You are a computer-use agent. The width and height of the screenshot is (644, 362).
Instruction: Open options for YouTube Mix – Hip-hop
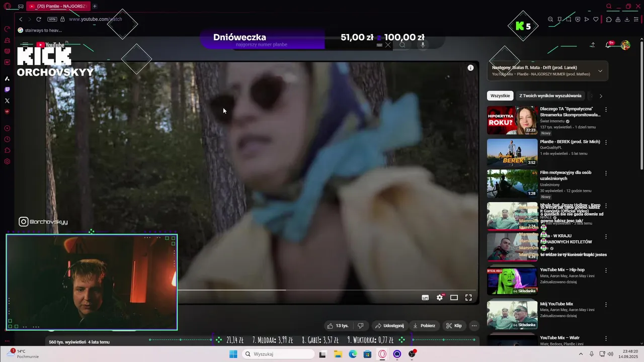(606, 270)
